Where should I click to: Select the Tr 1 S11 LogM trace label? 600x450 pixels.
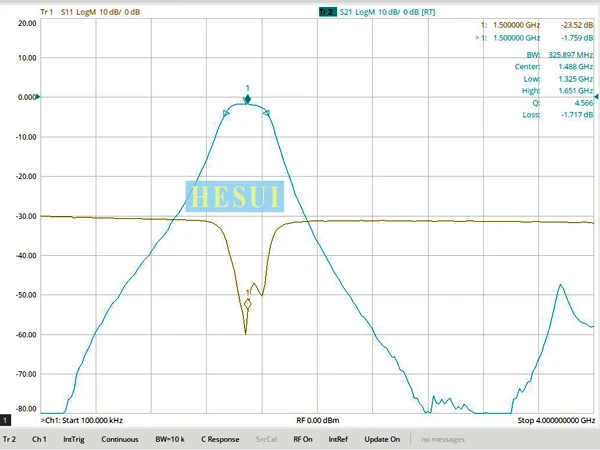90,12
